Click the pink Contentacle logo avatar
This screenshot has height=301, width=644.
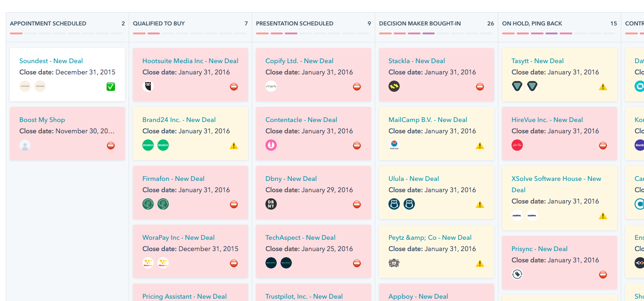pos(271,145)
